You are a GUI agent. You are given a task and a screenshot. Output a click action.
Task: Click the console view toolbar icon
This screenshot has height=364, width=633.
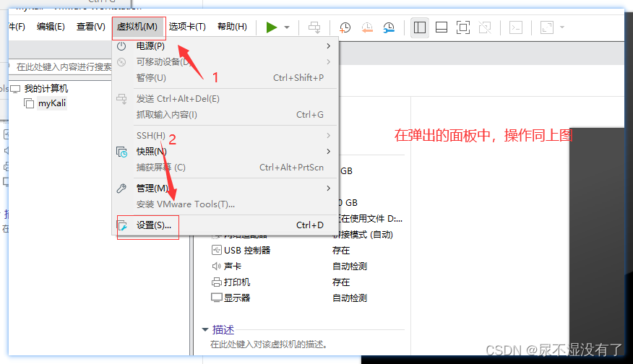516,27
